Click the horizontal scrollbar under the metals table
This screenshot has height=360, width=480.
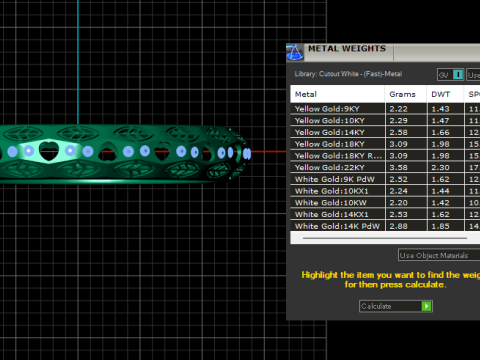click(385, 238)
